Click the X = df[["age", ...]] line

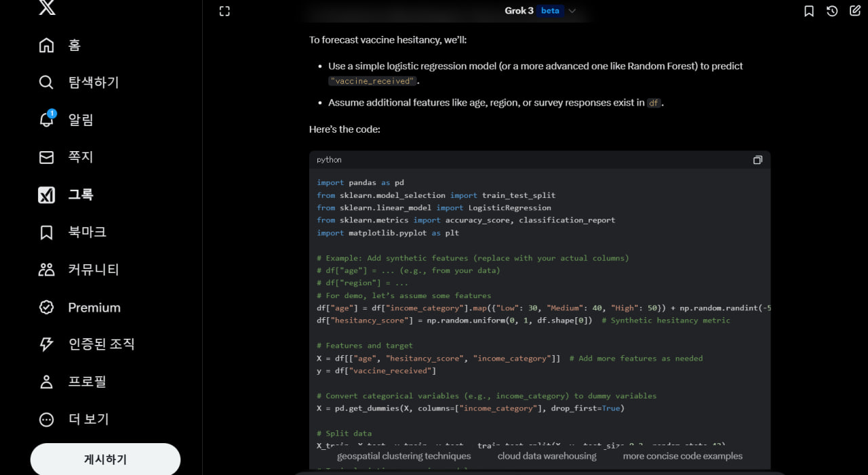[x=510, y=358]
